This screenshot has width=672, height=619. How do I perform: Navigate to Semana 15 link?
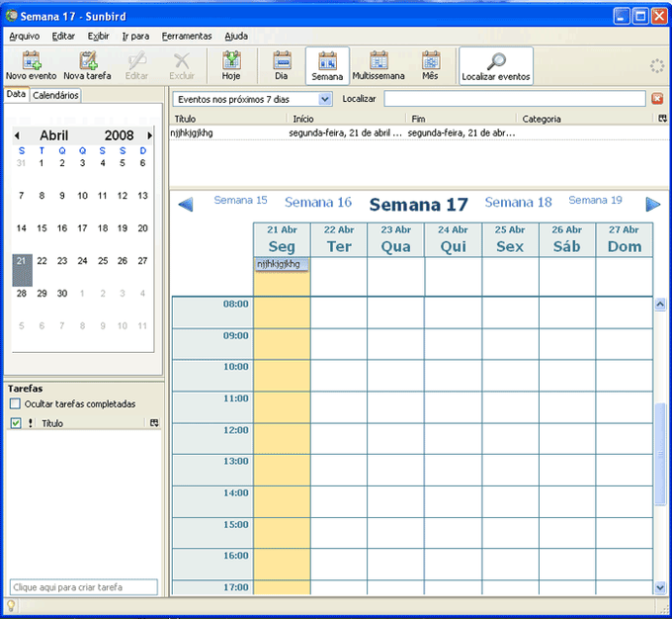(x=240, y=201)
